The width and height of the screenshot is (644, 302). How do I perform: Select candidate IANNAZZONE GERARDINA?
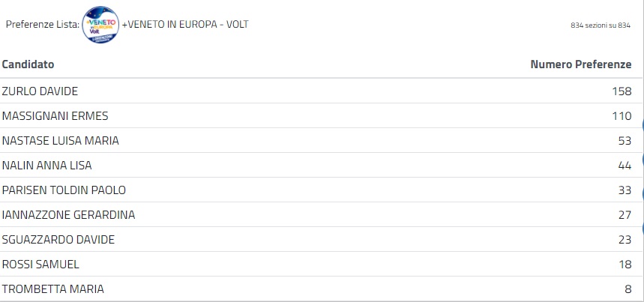point(68,215)
